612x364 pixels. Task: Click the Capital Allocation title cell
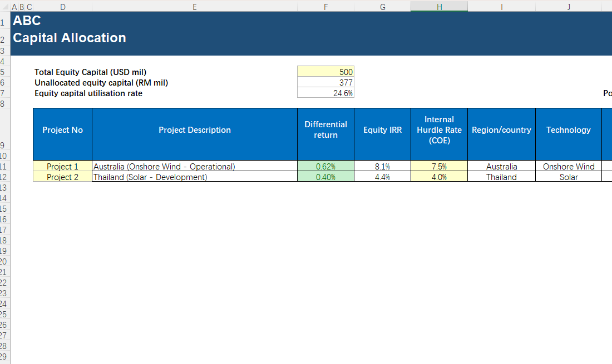click(x=70, y=38)
